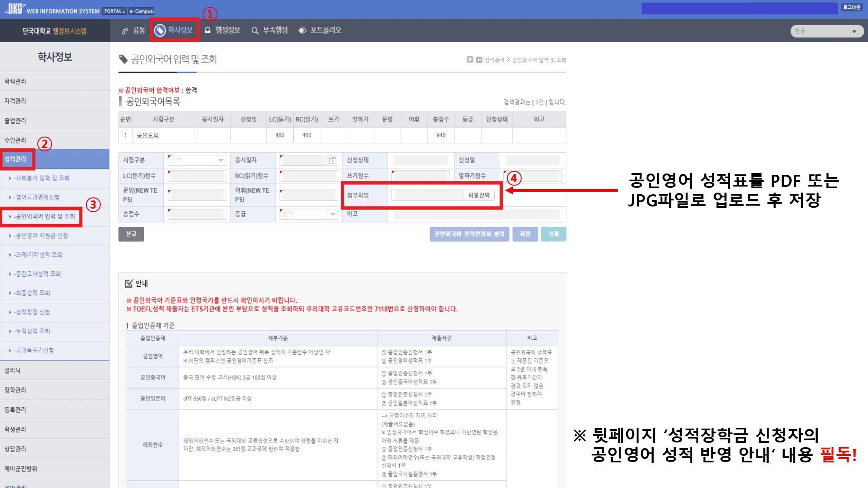This screenshot has height=488, width=868.
Task: Click the square icon beside the favorites star
Action: click(479, 60)
